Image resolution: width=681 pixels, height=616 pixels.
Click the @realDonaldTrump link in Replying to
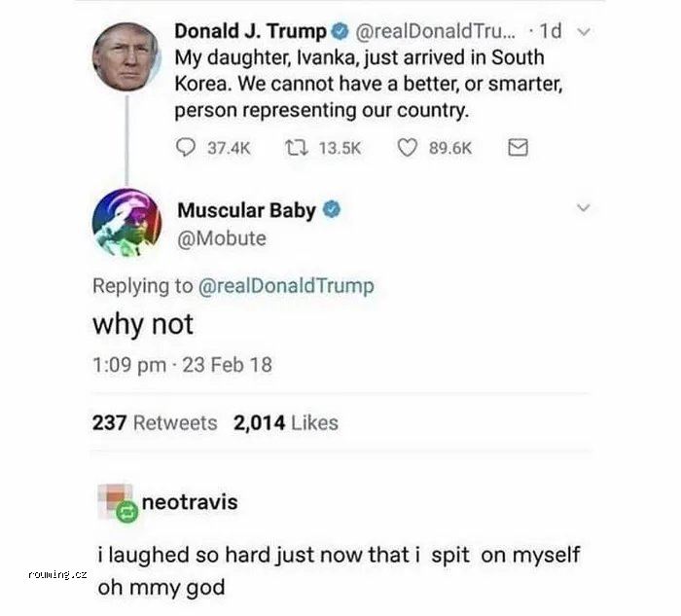tap(286, 286)
